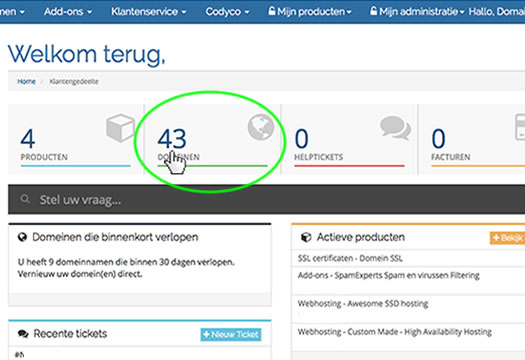Select the 'Domeinen die binnenkort verlopen' heading
Viewport: 525px width, 360px height.
click(x=115, y=237)
